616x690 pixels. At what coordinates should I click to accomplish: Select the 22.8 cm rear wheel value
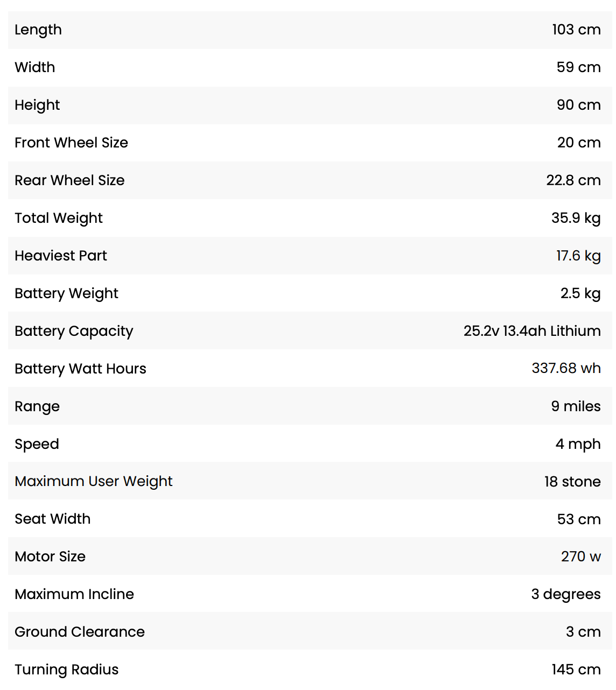point(573,180)
